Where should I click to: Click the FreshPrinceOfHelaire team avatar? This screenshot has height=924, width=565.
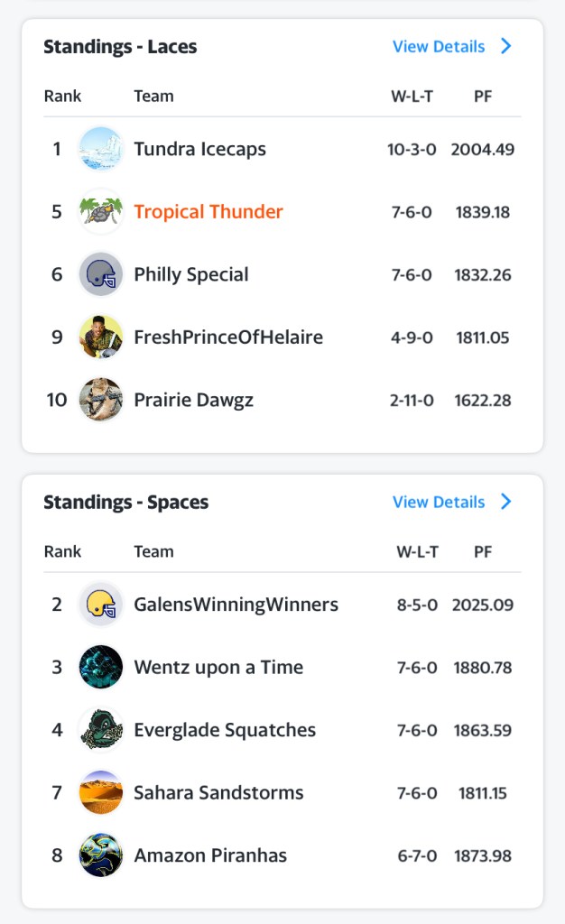100,337
